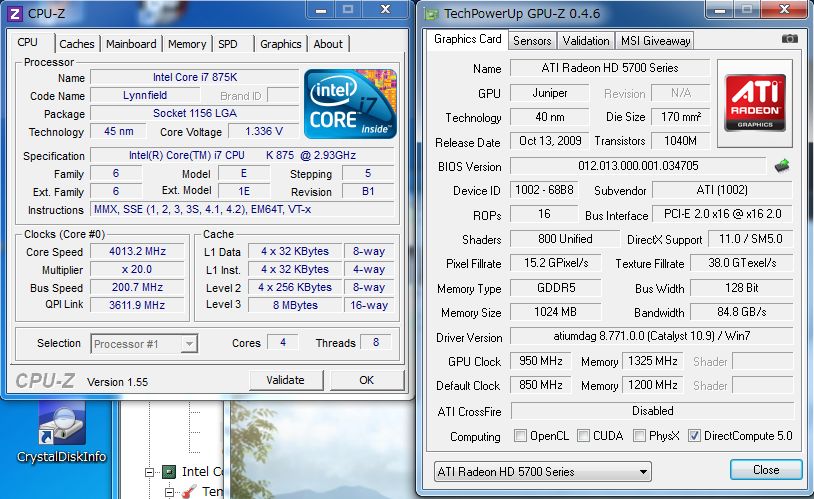Click the BIOS Version field '012.013.000.001.034705'
This screenshot has width=814, height=499.
coord(638,166)
